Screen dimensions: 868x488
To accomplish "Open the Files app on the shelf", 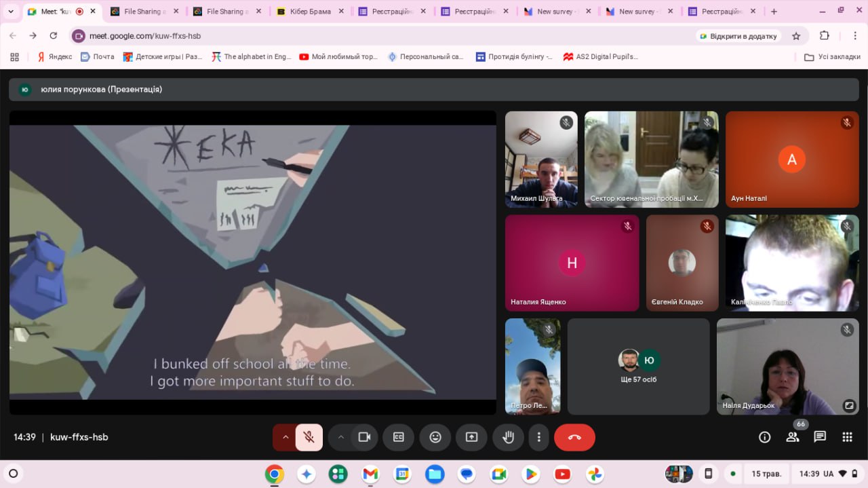I will (x=435, y=474).
